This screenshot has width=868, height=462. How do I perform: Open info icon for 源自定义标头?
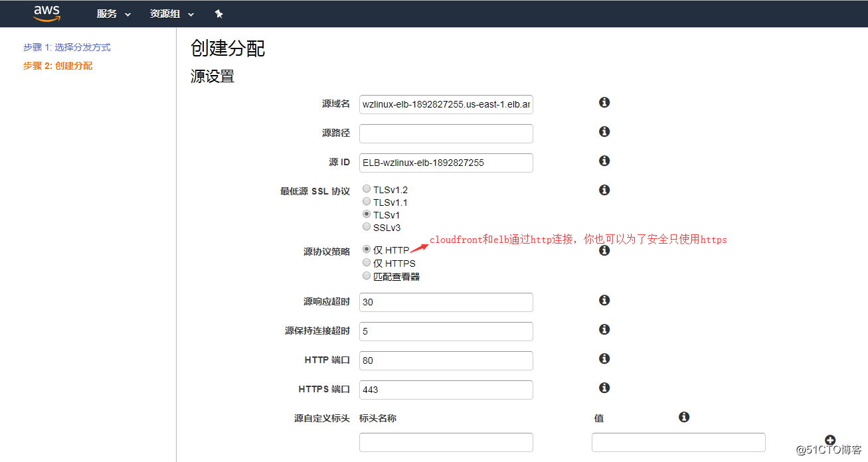click(x=684, y=417)
